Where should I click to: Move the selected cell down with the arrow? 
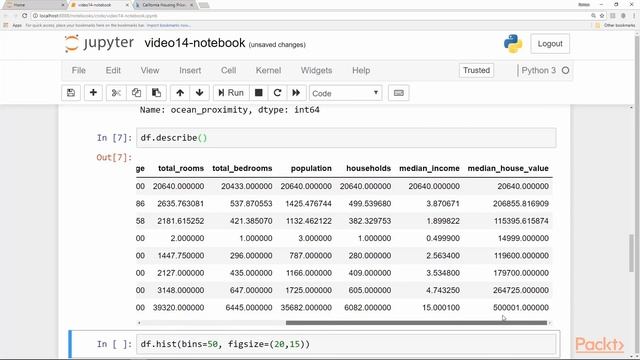pos(200,93)
